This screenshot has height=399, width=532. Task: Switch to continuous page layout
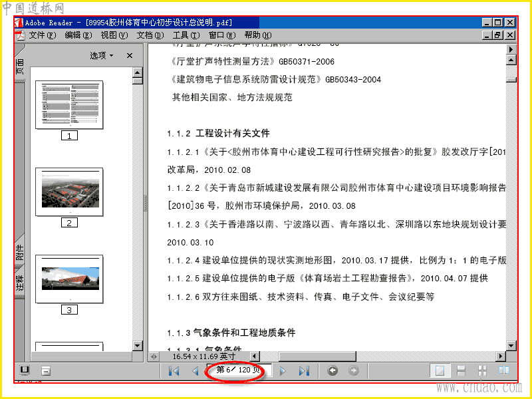[x=461, y=370]
